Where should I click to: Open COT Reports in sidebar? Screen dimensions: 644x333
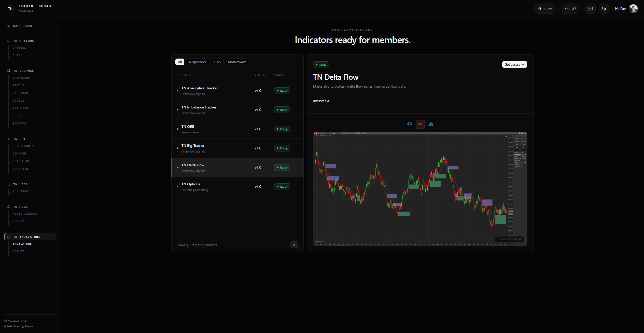(x=23, y=146)
